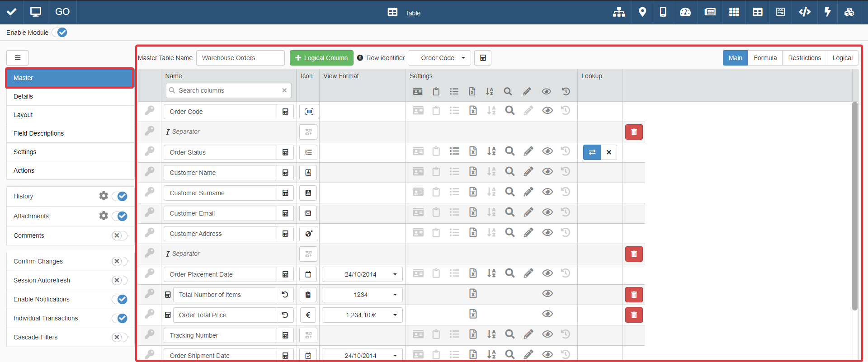The width and height of the screenshot is (868, 362).
Task: Disable the History toggle
Action: pos(120,196)
